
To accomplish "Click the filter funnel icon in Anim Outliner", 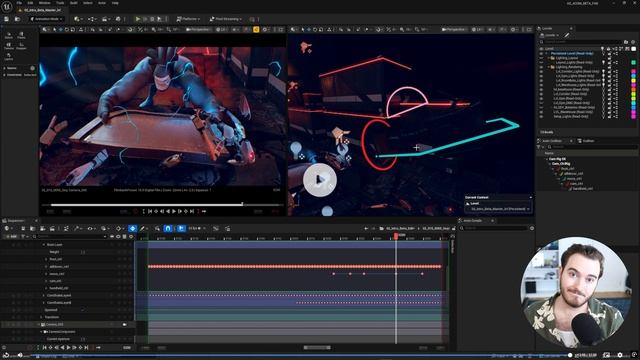I will pos(539,147).
